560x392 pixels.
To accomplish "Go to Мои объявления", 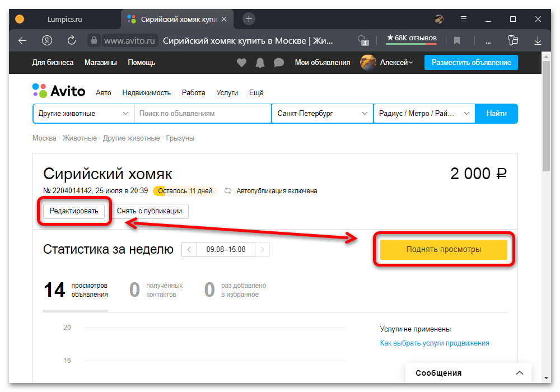I will click(x=323, y=63).
